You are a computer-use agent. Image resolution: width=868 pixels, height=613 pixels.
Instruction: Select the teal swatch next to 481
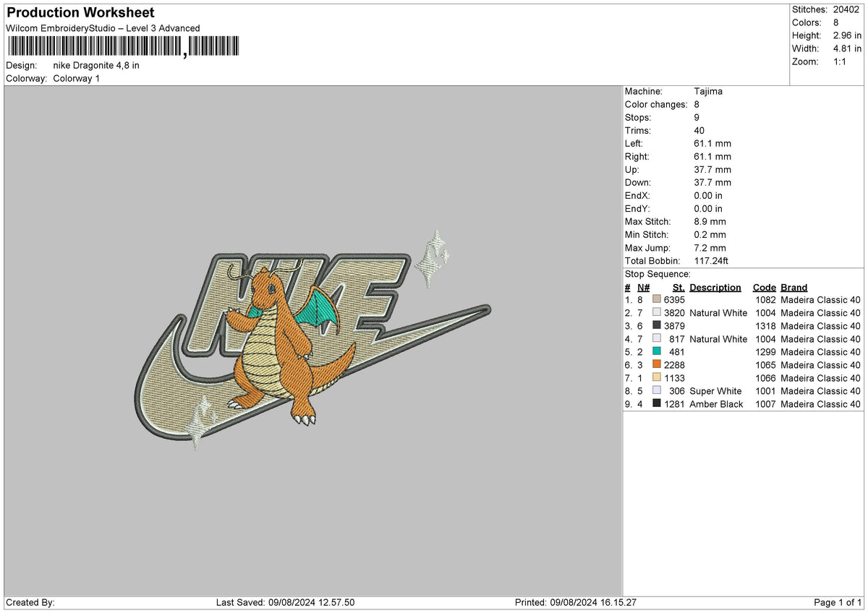(657, 352)
